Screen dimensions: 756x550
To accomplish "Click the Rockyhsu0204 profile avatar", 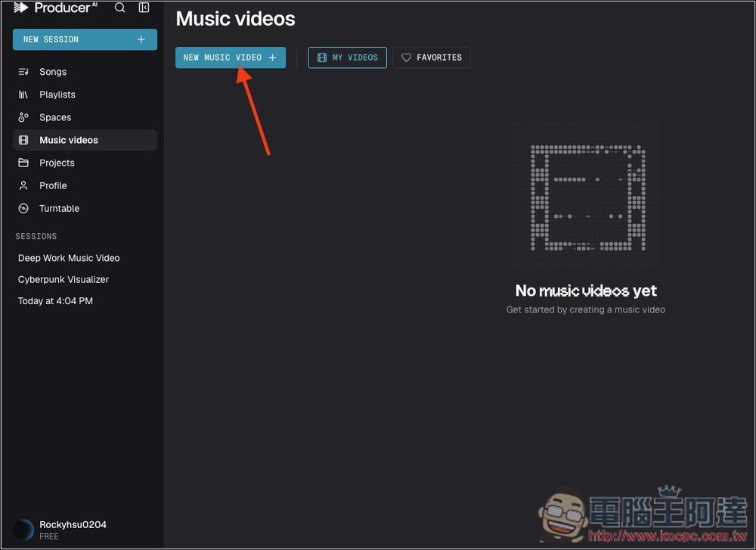I will coord(23,530).
